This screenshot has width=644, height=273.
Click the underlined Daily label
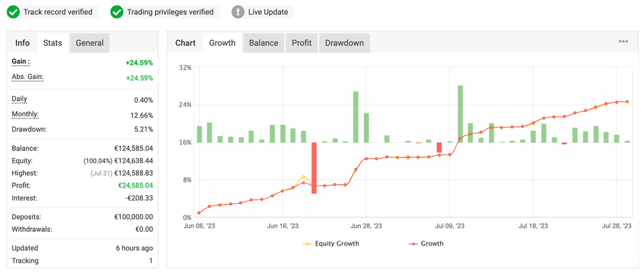[x=20, y=99]
